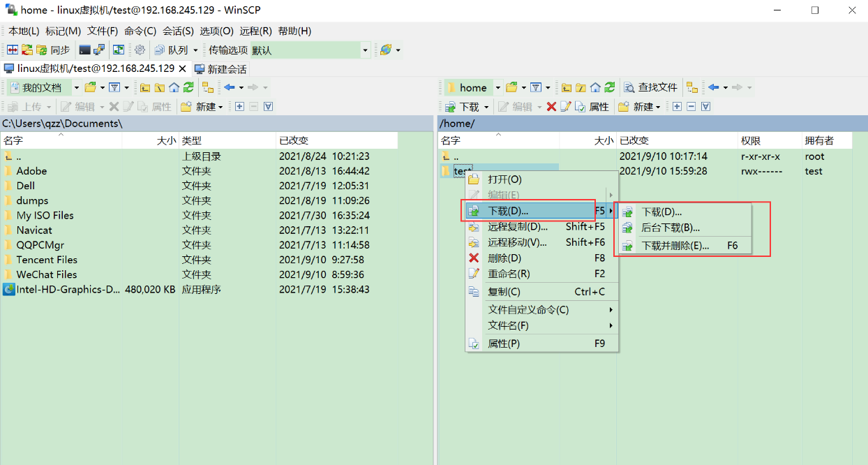Open the 传输选项 默认 transfer settings combo box
868x465 pixels.
coord(310,50)
